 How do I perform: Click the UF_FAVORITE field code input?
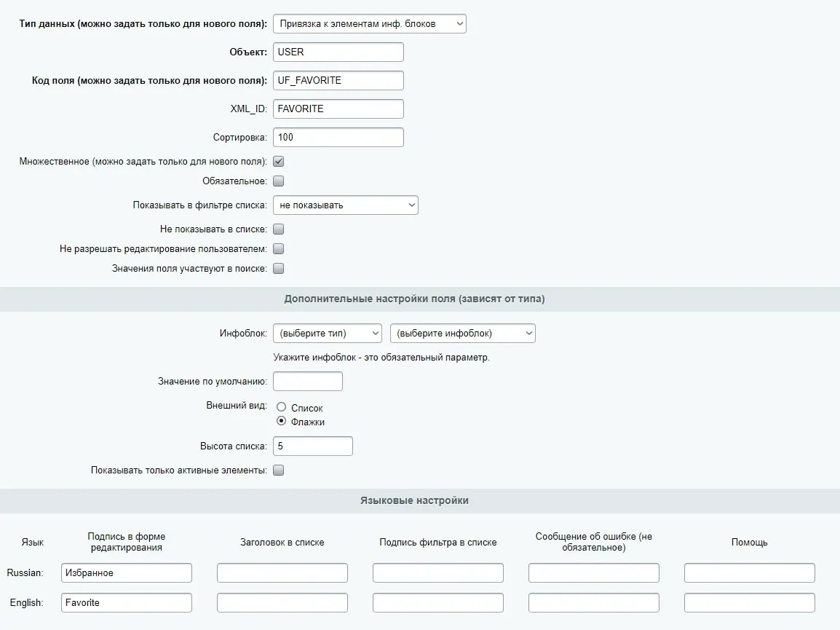pyautogui.click(x=338, y=80)
